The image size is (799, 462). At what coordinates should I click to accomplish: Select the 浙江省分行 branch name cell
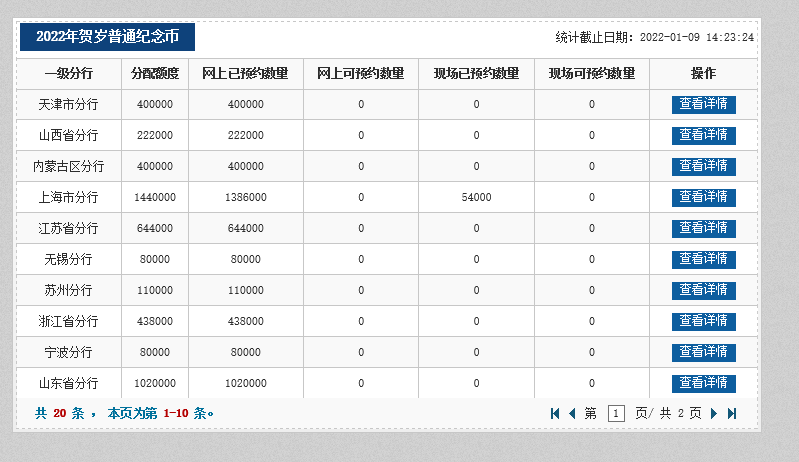(69, 321)
